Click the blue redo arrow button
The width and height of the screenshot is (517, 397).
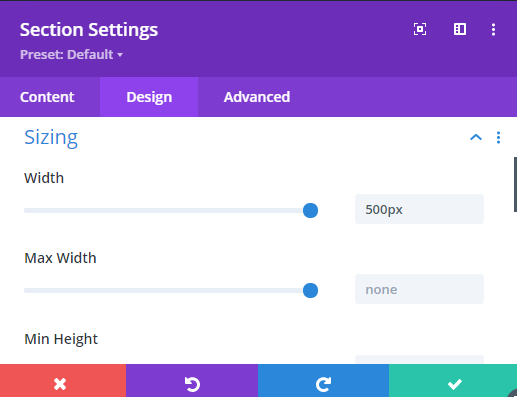323,381
